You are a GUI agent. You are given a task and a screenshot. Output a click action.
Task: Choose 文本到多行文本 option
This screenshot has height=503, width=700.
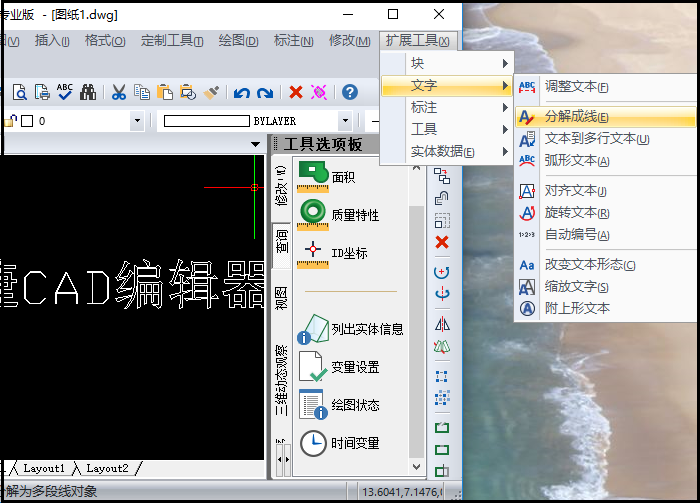click(x=606, y=139)
